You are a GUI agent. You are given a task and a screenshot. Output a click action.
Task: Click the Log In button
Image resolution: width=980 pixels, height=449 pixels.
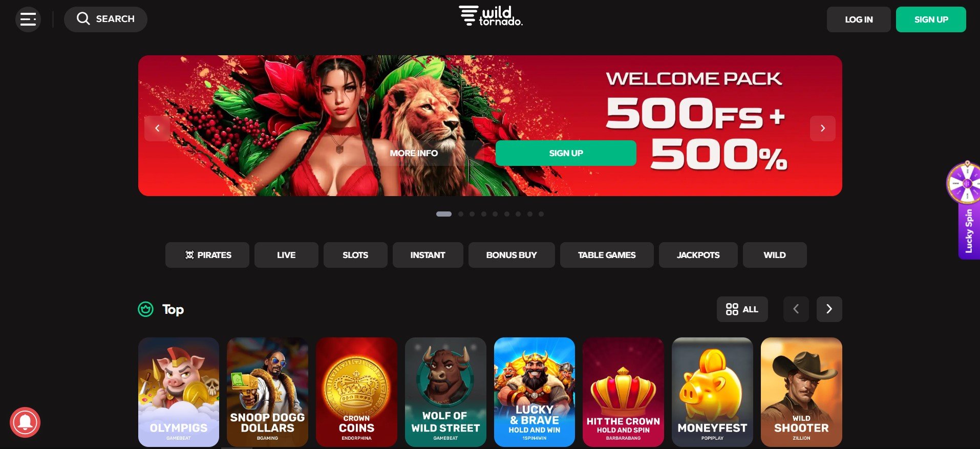point(859,19)
